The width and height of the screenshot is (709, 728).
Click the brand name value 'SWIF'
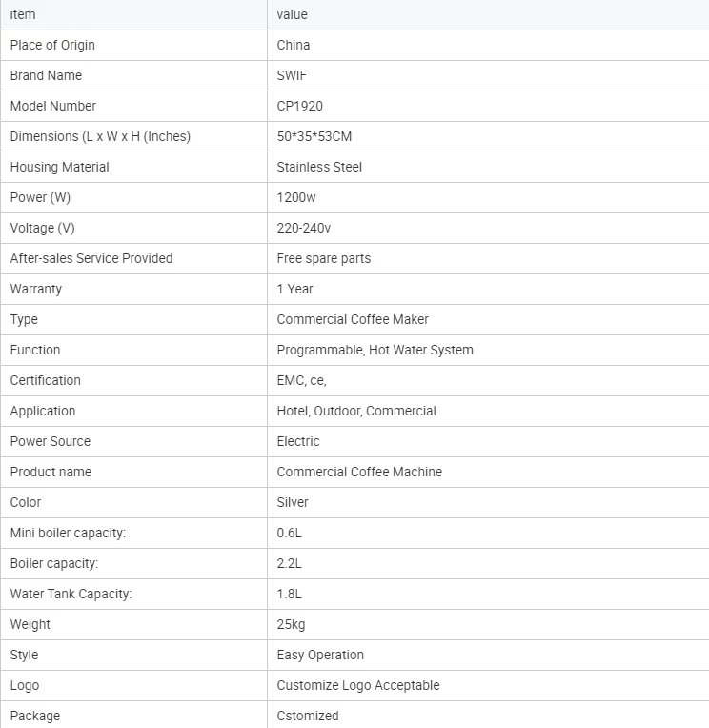point(292,75)
